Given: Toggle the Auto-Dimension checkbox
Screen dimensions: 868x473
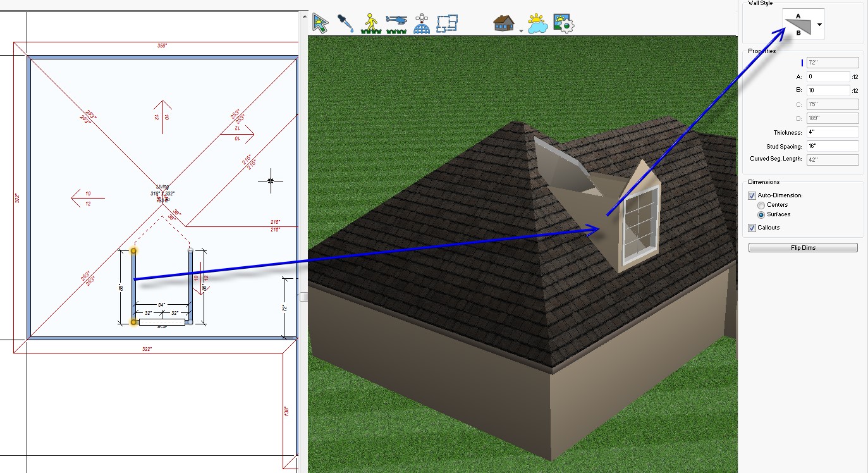Looking at the screenshot, I should click(x=752, y=195).
